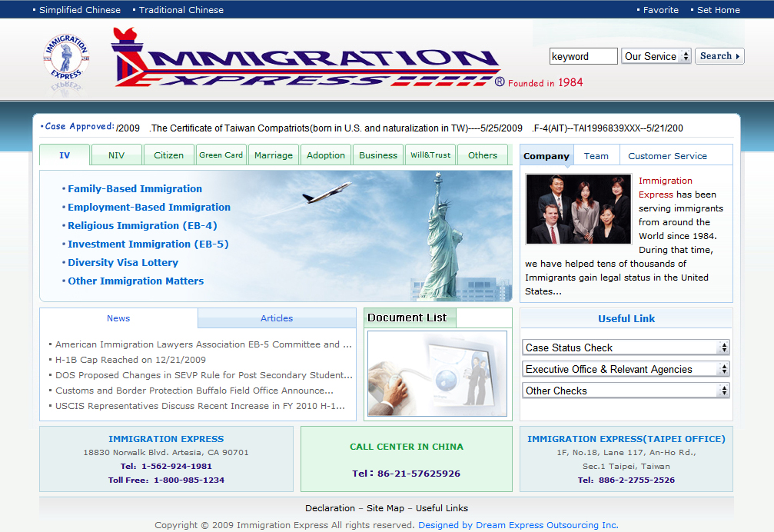774x532 pixels.
Task: Click the Immigration Express (Taipei Office) heading
Action: click(x=626, y=439)
